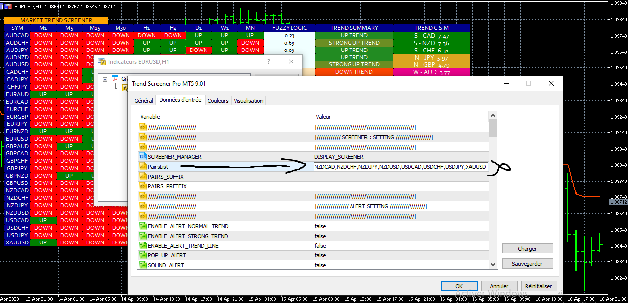The width and height of the screenshot is (644, 303).
Task: Click the boolean icon beside POP_UP_ALERT
Action: pos(142,255)
